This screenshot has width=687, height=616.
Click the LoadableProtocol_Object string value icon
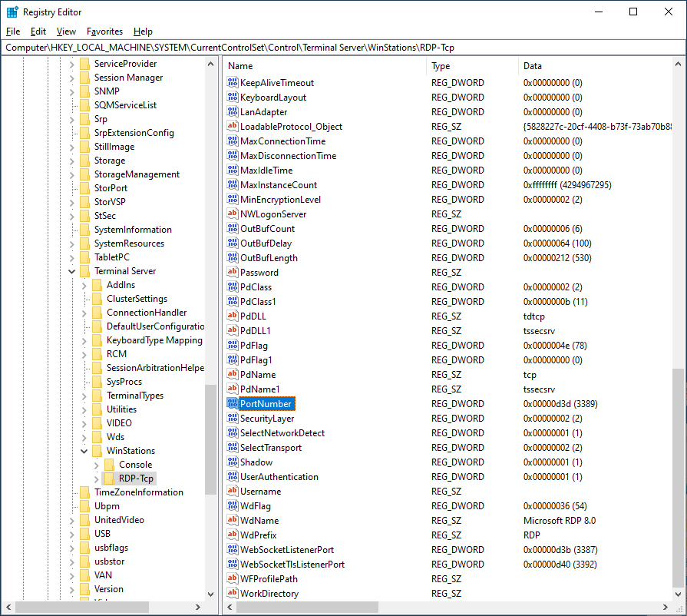pyautogui.click(x=233, y=127)
